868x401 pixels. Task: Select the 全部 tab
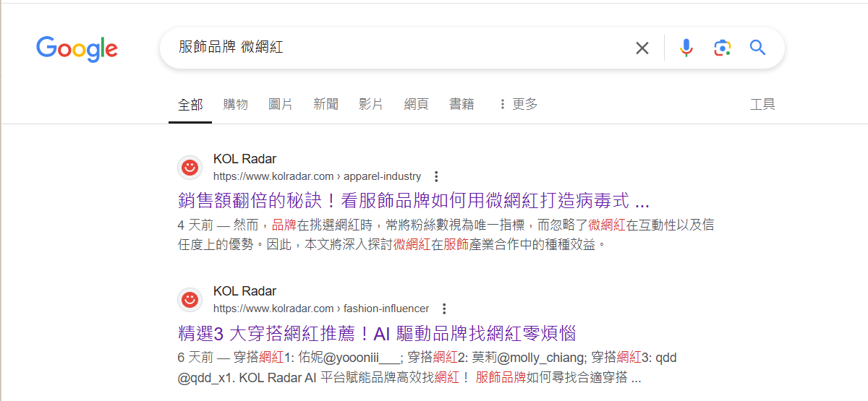tap(190, 105)
